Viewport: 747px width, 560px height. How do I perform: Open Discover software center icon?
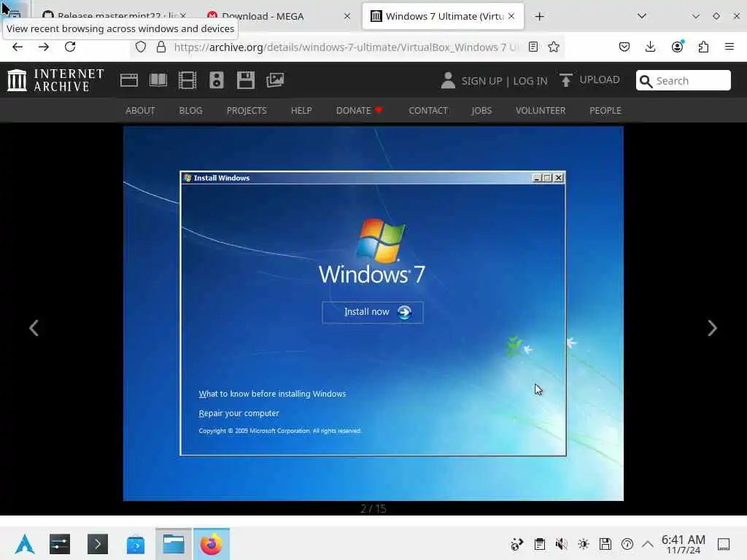135,544
